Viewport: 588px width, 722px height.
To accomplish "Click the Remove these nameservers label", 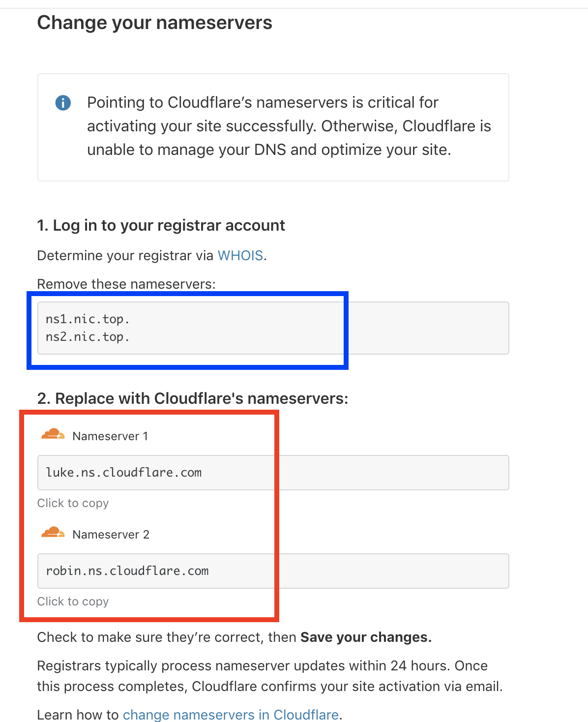I will (126, 284).
